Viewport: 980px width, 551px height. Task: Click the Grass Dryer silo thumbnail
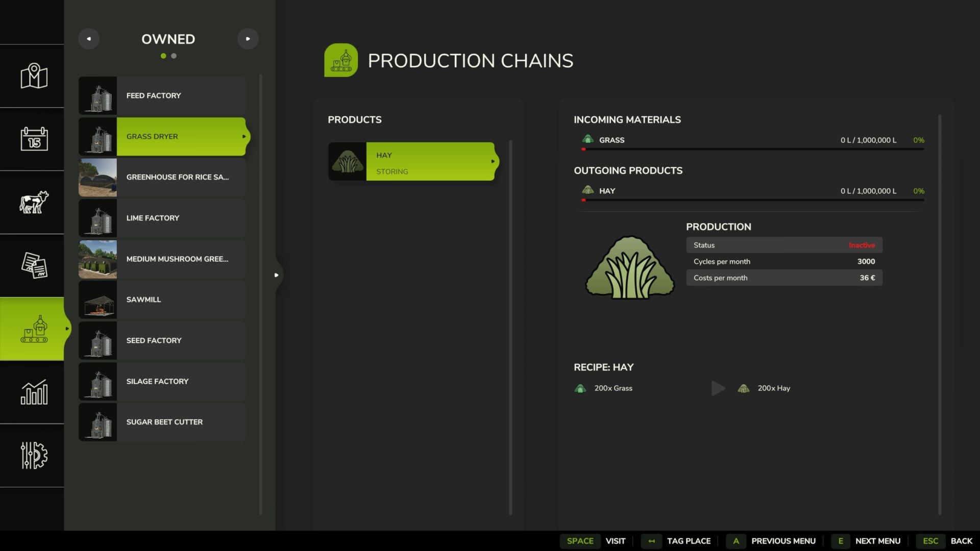coord(97,137)
